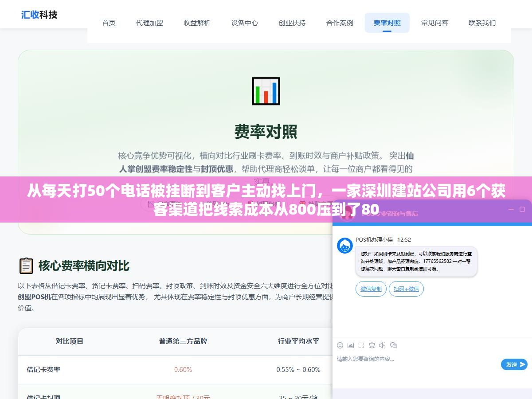Go to 联系我们 in the navigation bar

[482, 23]
